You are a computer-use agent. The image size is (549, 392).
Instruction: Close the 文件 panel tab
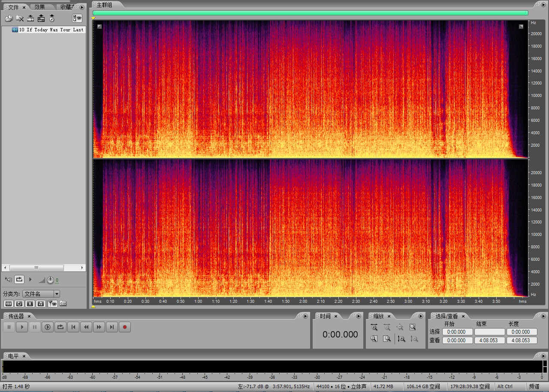click(24, 7)
